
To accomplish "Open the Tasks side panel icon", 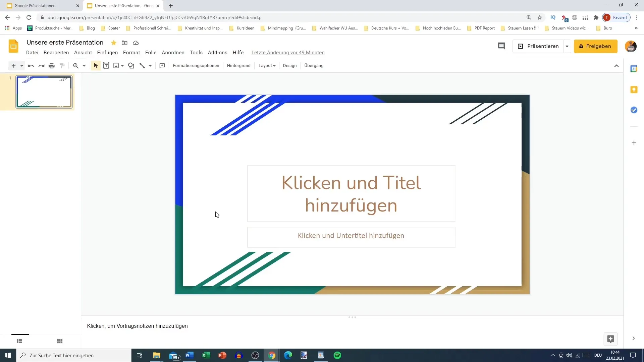I will click(634, 110).
